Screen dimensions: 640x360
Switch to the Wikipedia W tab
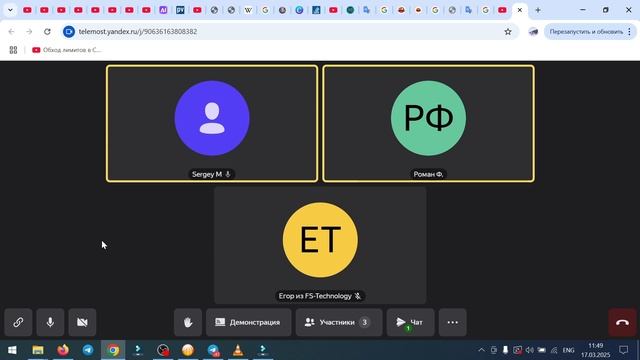pos(248,10)
